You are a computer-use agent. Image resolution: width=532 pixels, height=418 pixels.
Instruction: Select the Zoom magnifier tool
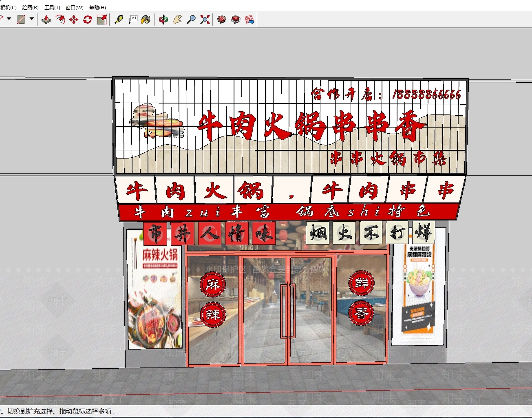pos(191,20)
